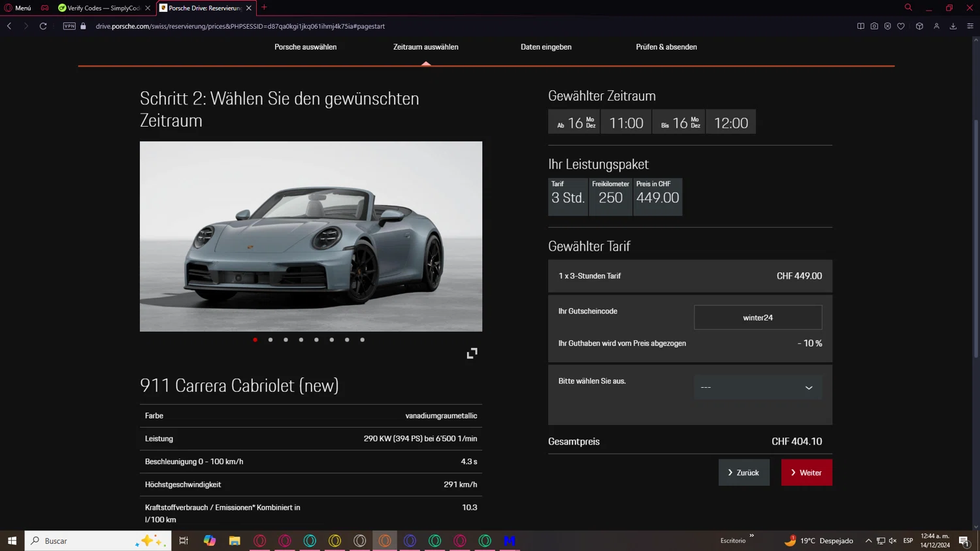The height and width of the screenshot is (551, 980).
Task: Show eighth car image carousel dot
Action: (363, 339)
